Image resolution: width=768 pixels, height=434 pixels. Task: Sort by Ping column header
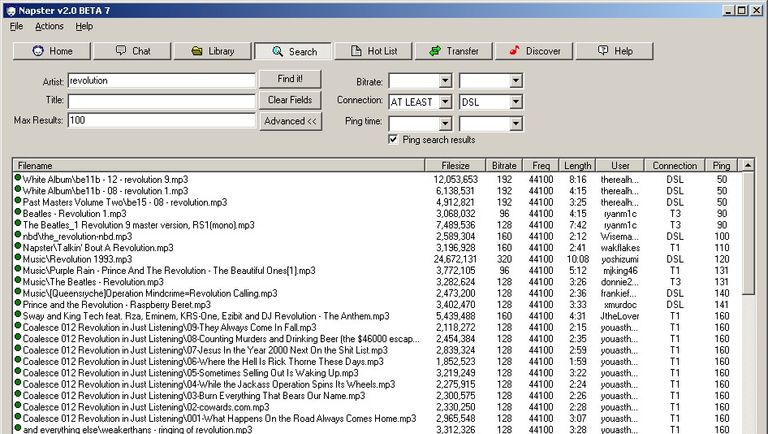coord(721,166)
